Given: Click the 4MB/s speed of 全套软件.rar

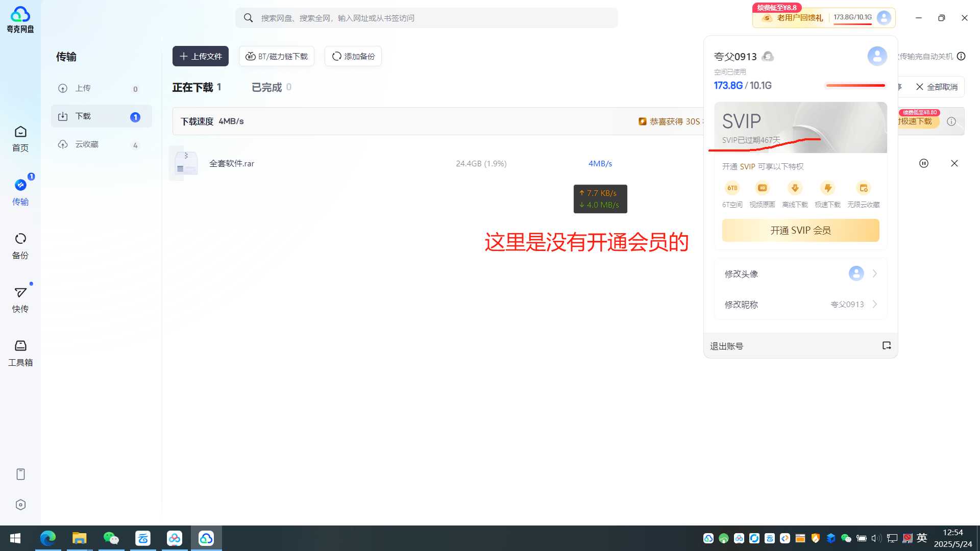Looking at the screenshot, I should 600,163.
